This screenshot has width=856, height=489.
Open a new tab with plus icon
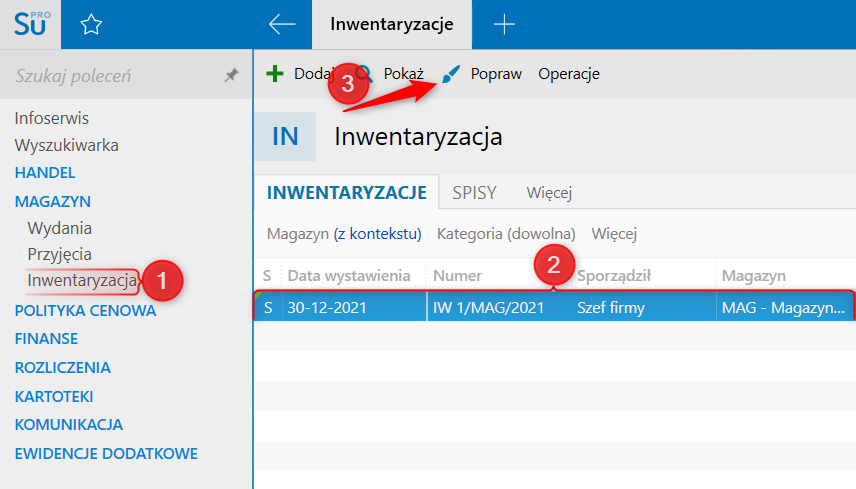coord(505,25)
